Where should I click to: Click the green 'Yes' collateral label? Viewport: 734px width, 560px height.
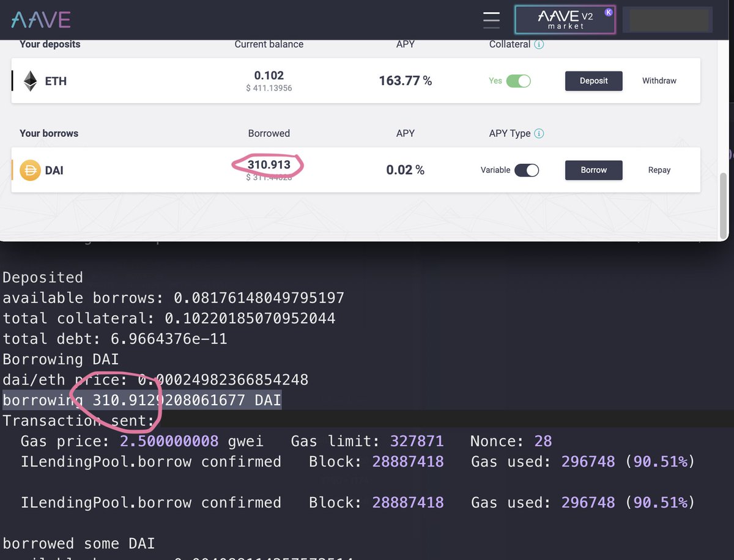click(x=495, y=81)
